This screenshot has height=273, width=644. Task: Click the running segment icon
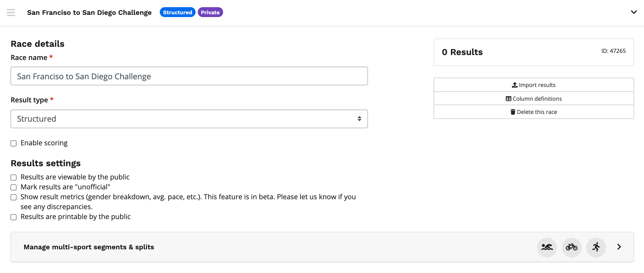[596, 247]
